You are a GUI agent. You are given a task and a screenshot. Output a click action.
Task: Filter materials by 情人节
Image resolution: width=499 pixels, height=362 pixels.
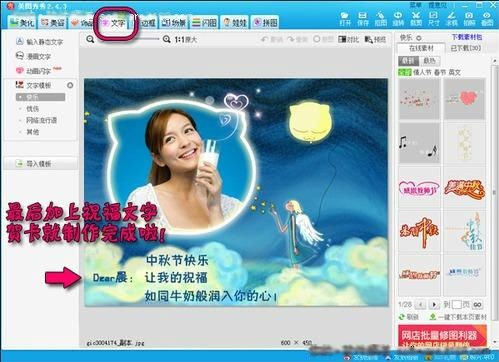tap(422, 72)
